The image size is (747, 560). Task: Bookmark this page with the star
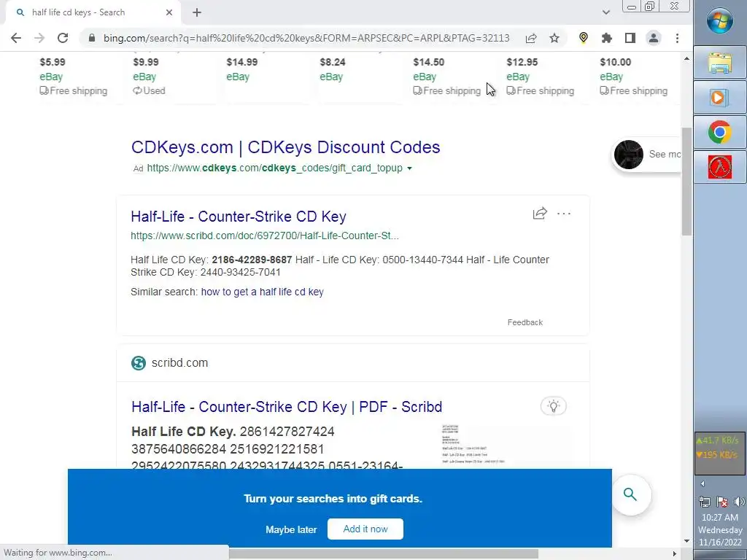pyautogui.click(x=554, y=38)
